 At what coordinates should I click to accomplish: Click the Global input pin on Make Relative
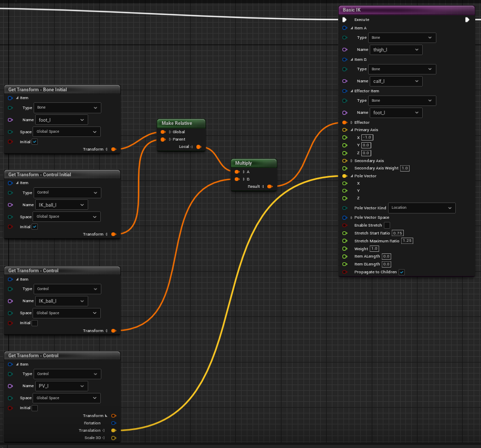[163, 132]
